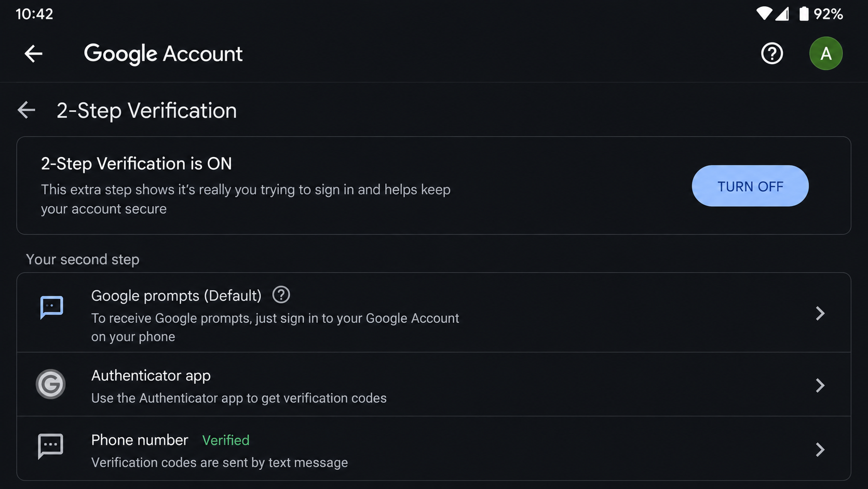Image resolution: width=868 pixels, height=489 pixels.
Task: Expand the Phone number chevron
Action: 820,450
